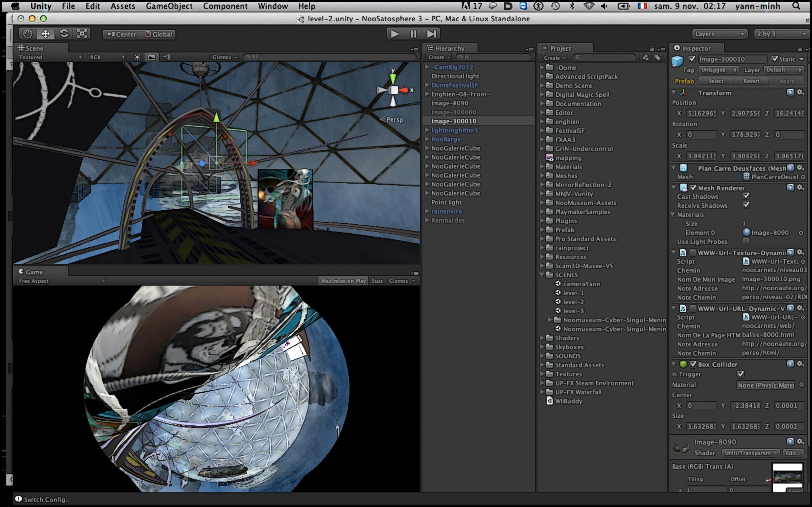The width and height of the screenshot is (812, 507).
Task: Select the Scale tool
Action: (82, 34)
